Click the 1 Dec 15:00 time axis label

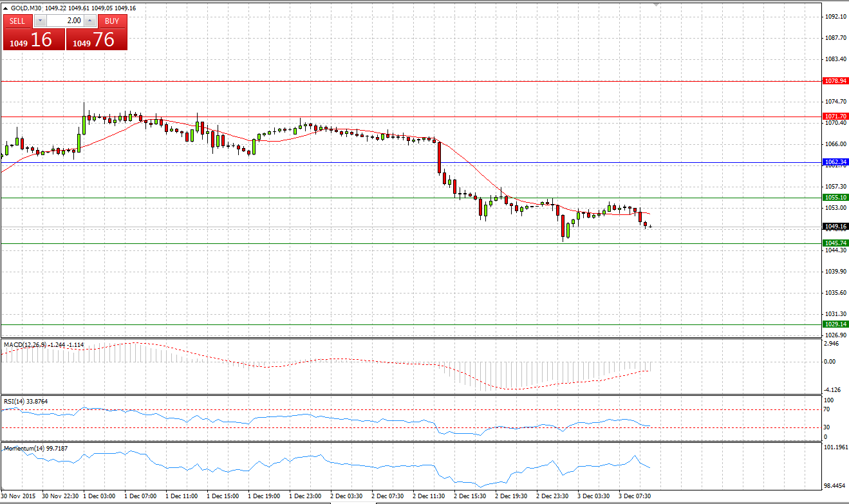click(x=223, y=496)
